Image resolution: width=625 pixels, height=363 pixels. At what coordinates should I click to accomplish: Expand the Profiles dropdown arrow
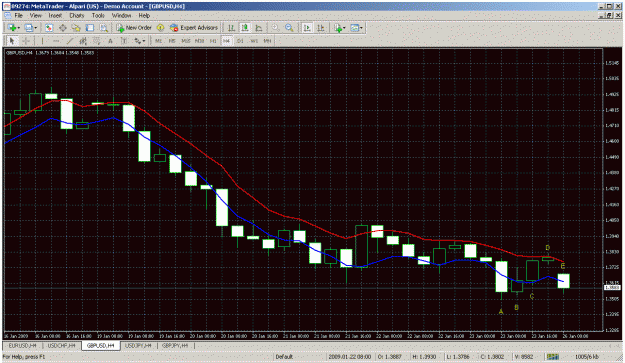click(x=35, y=28)
